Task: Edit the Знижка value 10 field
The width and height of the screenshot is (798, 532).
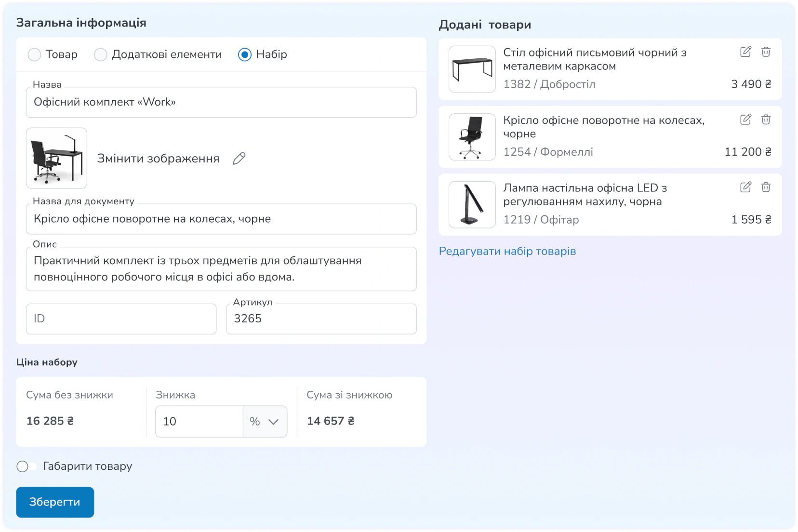Action: pos(199,422)
